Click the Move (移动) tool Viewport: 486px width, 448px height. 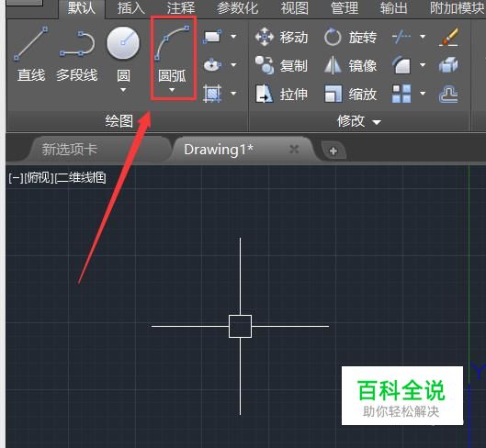click(281, 37)
